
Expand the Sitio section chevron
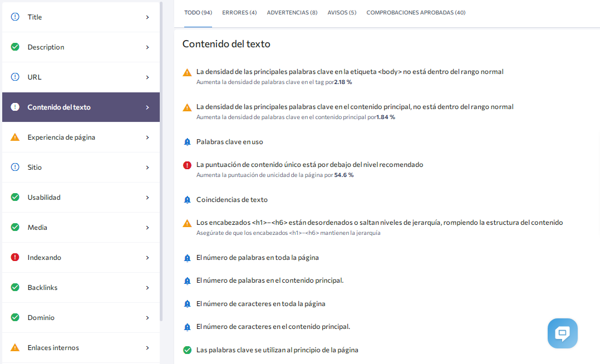tap(147, 168)
